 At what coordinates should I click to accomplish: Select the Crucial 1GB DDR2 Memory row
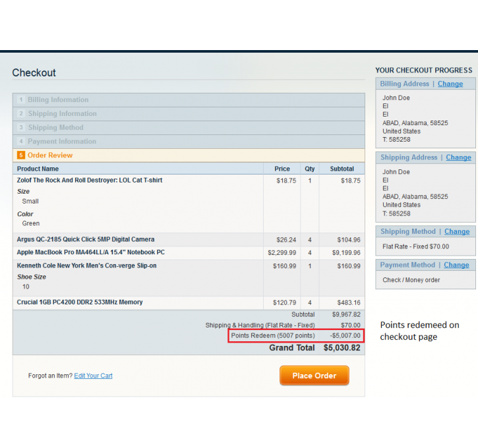189,302
